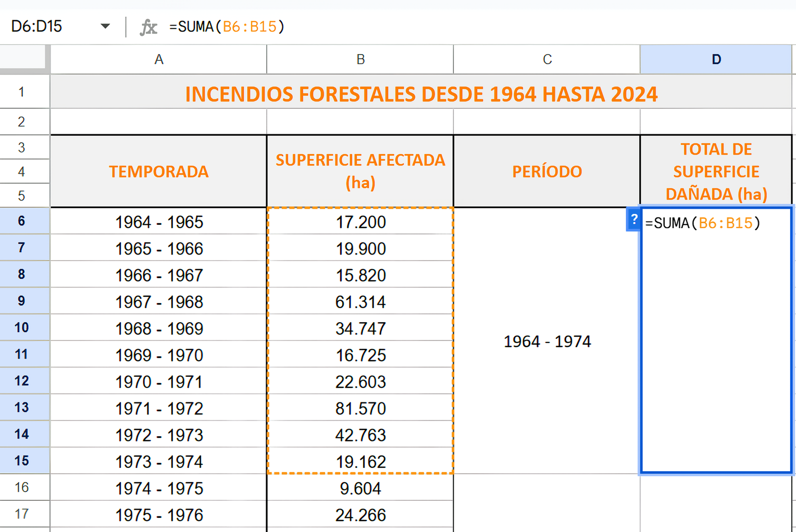The width and height of the screenshot is (796, 532).
Task: Click cell with value 81.570
Action: click(x=360, y=409)
